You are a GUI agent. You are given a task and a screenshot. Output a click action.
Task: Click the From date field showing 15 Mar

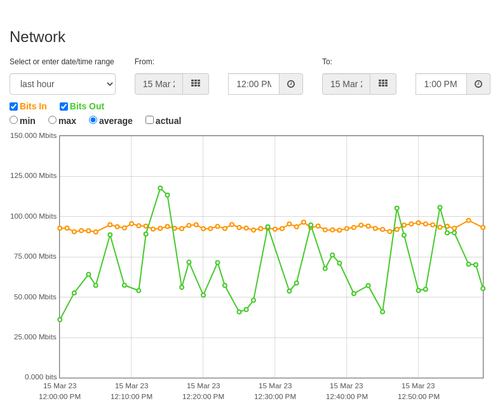point(159,84)
